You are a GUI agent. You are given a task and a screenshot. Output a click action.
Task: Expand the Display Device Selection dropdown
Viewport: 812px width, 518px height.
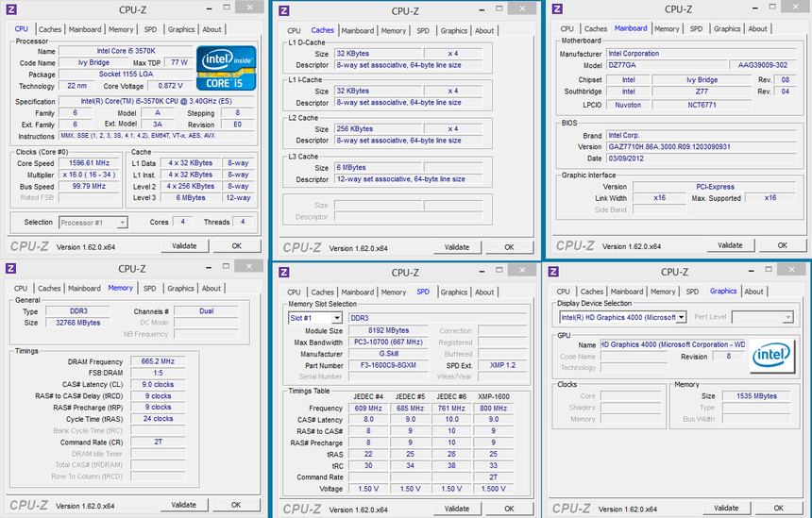pyautogui.click(x=623, y=317)
